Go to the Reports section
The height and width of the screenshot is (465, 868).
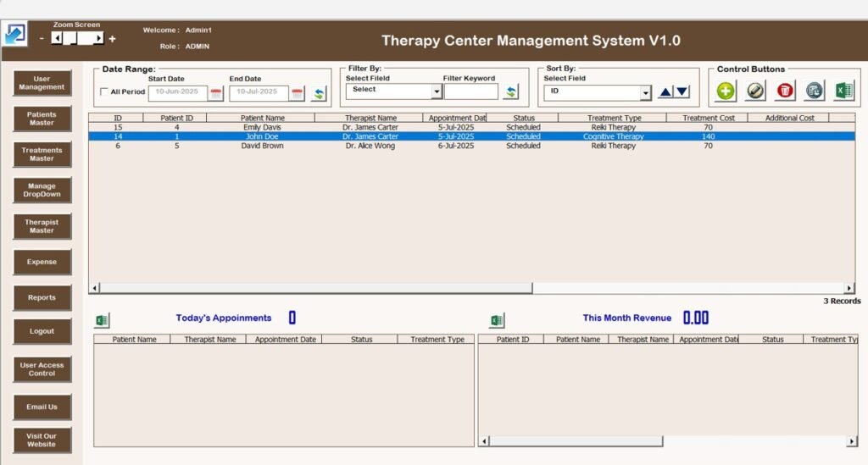[42, 297]
